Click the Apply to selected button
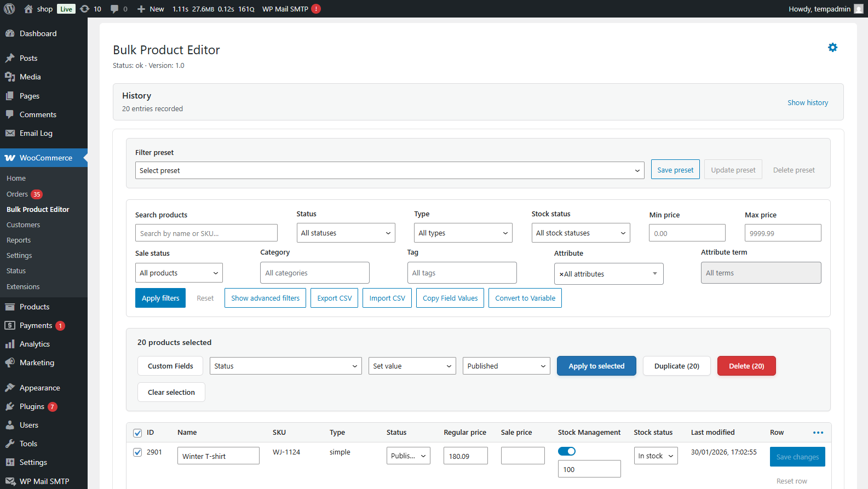The height and width of the screenshot is (489, 868). pos(596,366)
